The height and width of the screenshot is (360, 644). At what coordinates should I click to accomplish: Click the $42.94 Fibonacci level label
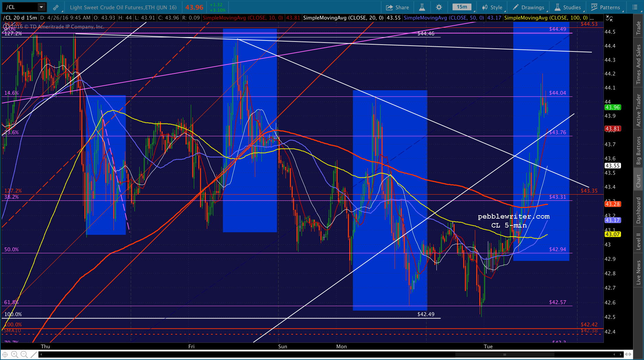click(x=558, y=249)
